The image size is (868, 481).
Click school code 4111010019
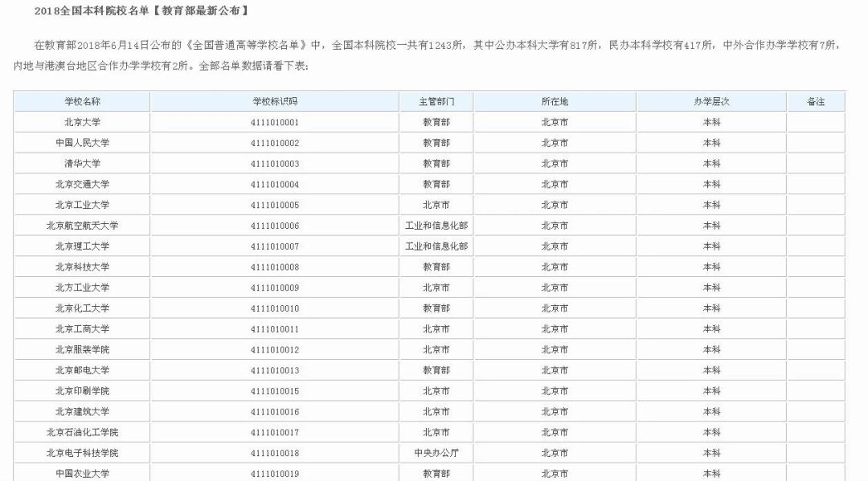tap(275, 473)
